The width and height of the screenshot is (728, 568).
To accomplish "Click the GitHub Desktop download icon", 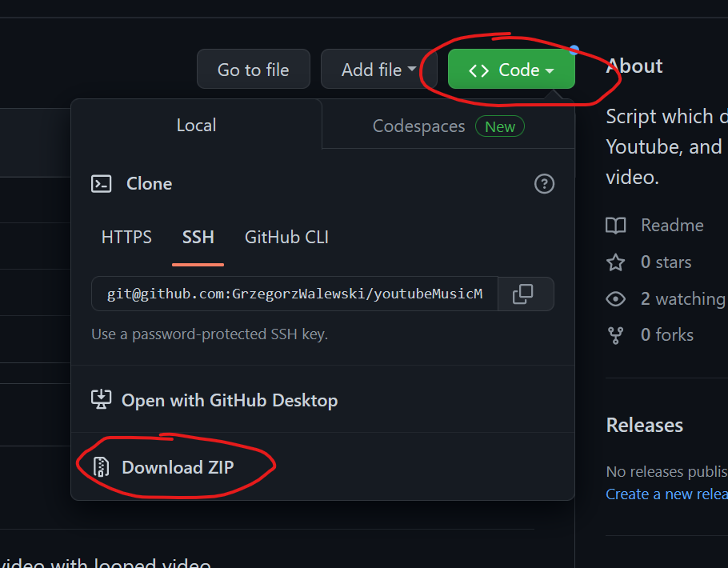I will click(101, 399).
